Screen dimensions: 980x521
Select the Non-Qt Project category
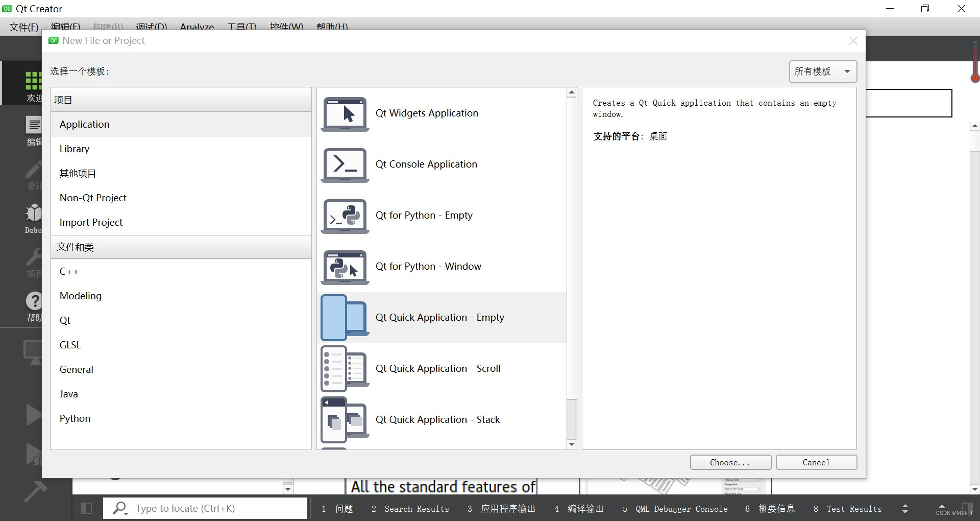click(181, 198)
